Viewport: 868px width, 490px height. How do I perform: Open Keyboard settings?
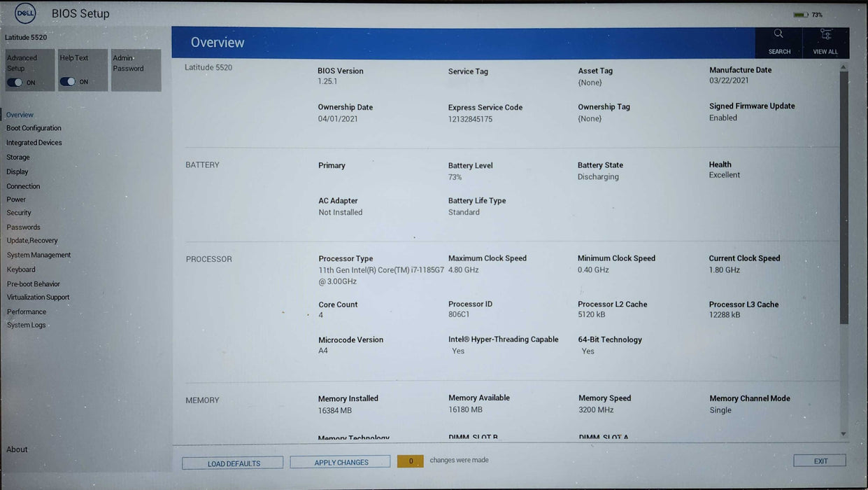tap(21, 269)
